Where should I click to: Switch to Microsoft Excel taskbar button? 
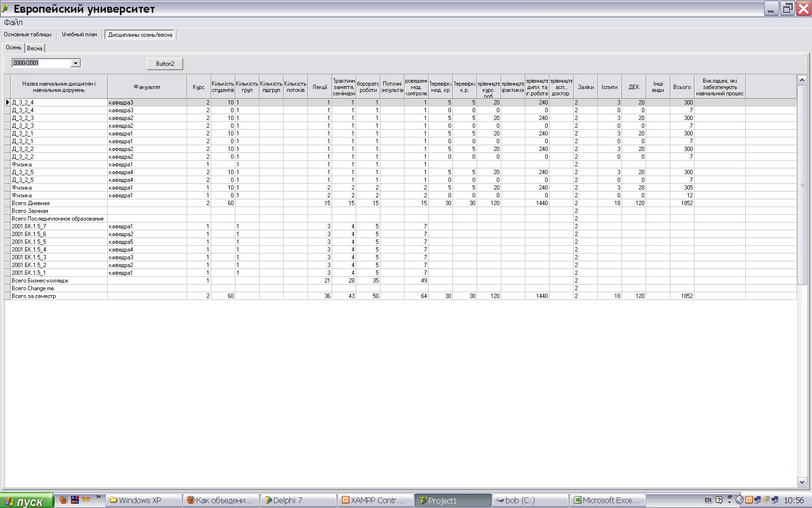click(x=607, y=500)
